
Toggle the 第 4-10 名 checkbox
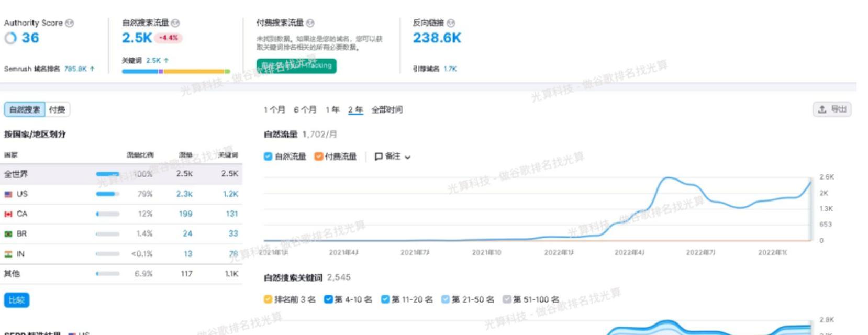point(328,299)
